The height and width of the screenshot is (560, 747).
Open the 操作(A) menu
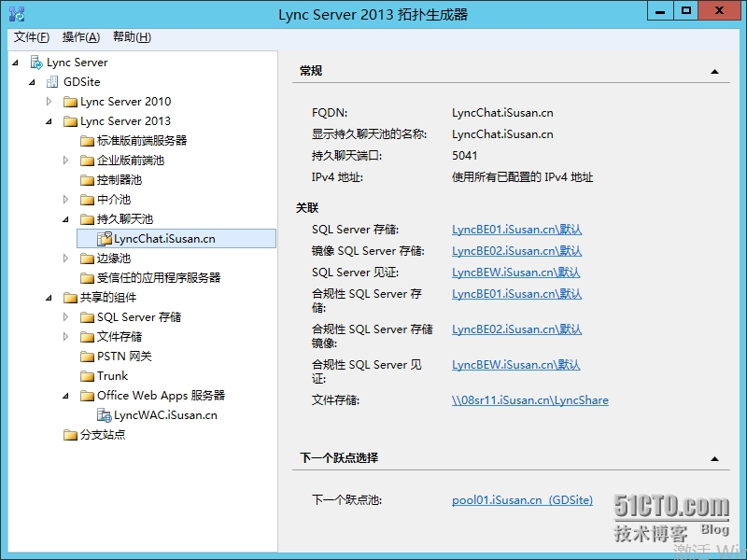point(81,37)
